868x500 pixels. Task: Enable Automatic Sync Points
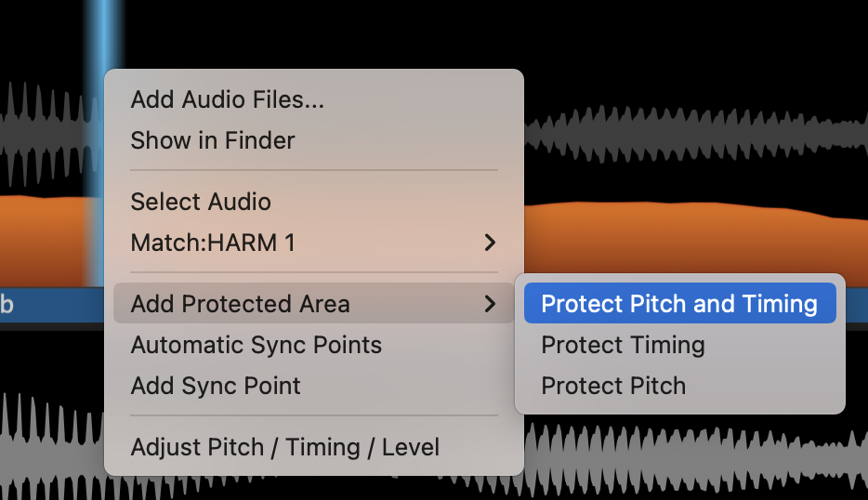(256, 345)
